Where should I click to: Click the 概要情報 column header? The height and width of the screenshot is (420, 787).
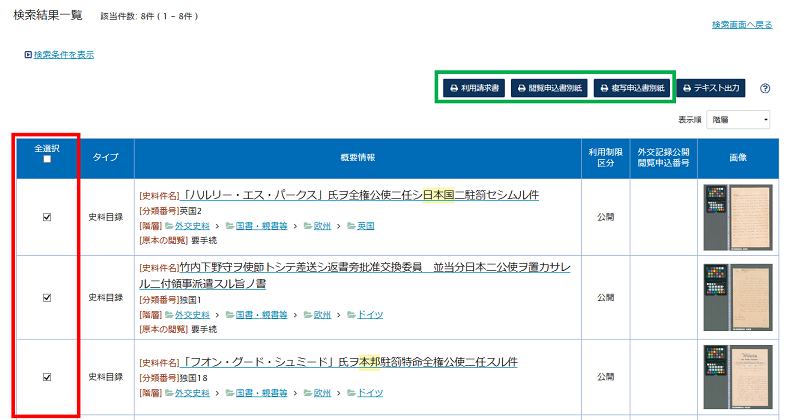[358, 158]
